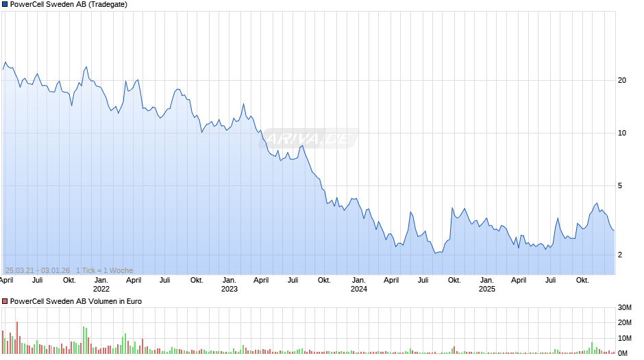Click the volume axis label 20M
Image resolution: width=644 pixels, height=360 pixels.
pyautogui.click(x=625, y=322)
